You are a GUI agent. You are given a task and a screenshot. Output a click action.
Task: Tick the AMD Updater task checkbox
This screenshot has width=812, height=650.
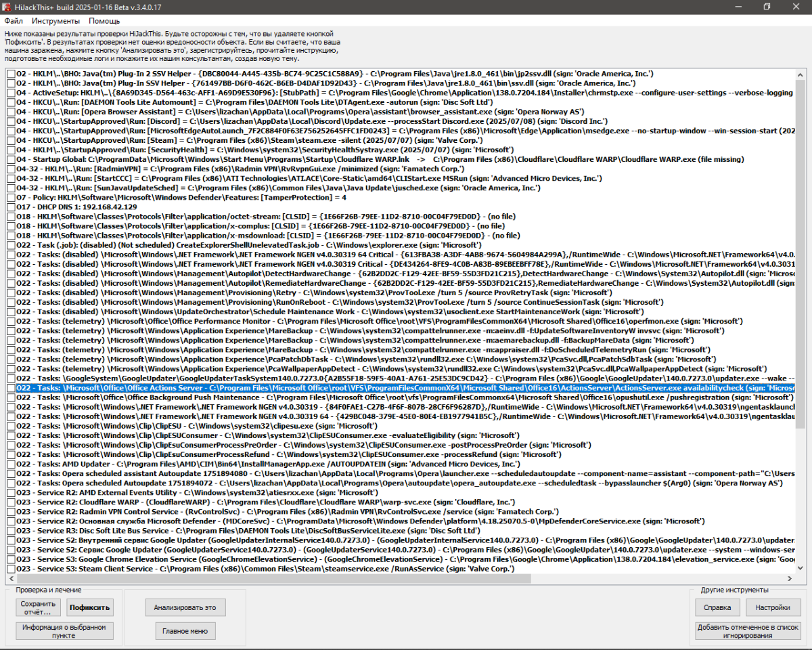coord(12,464)
